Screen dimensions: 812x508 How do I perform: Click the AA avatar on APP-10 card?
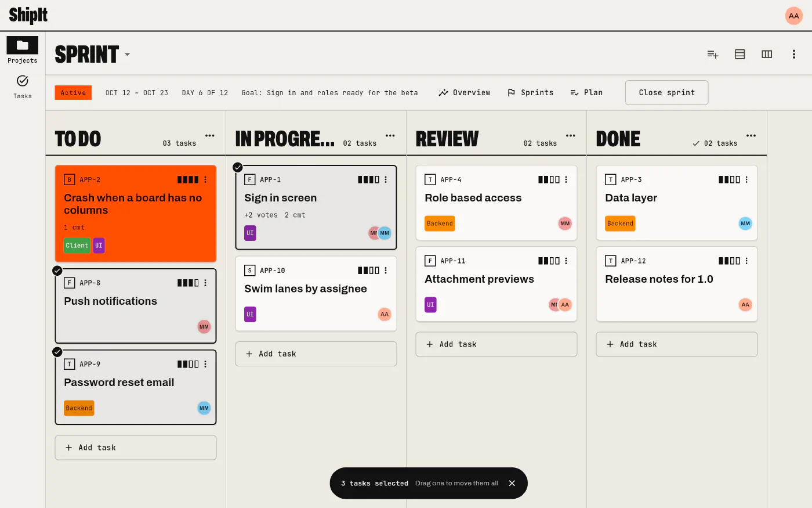[385, 314]
